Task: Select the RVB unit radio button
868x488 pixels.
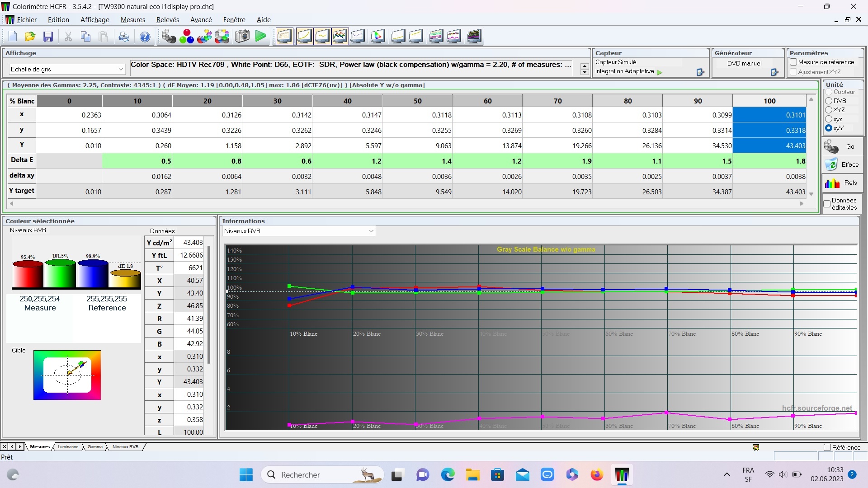Action: coord(829,101)
